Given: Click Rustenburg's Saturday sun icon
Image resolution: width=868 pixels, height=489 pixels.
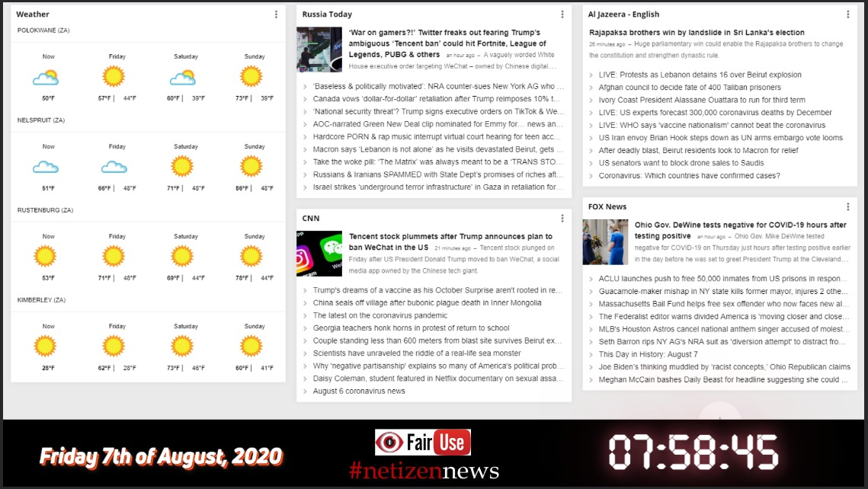Looking at the screenshot, I should point(182,256).
